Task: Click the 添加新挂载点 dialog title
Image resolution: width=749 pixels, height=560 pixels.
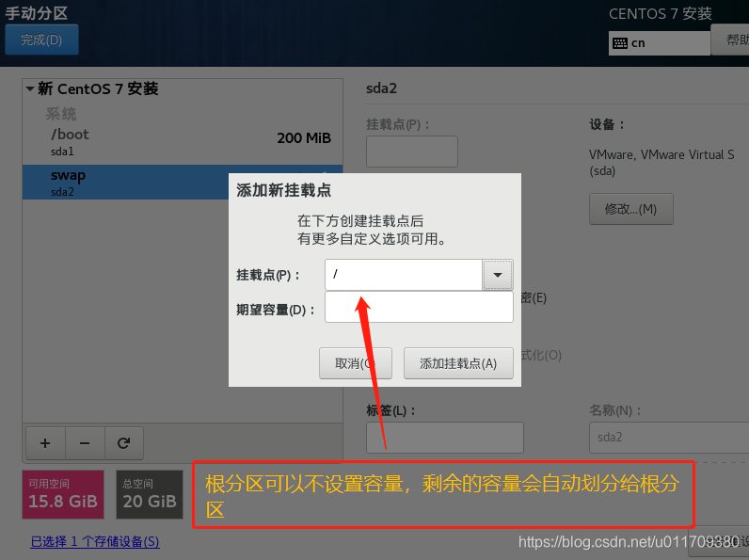Action: 284,190
